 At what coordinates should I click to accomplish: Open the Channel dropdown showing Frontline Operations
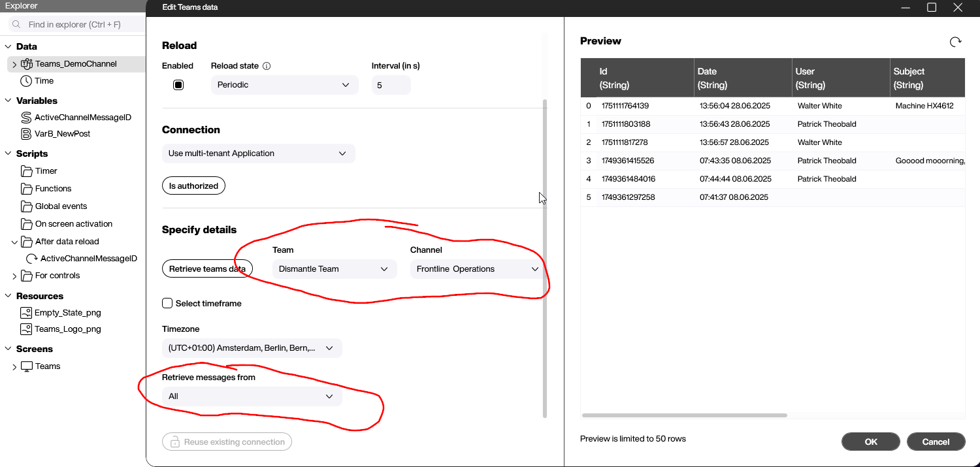(x=478, y=269)
